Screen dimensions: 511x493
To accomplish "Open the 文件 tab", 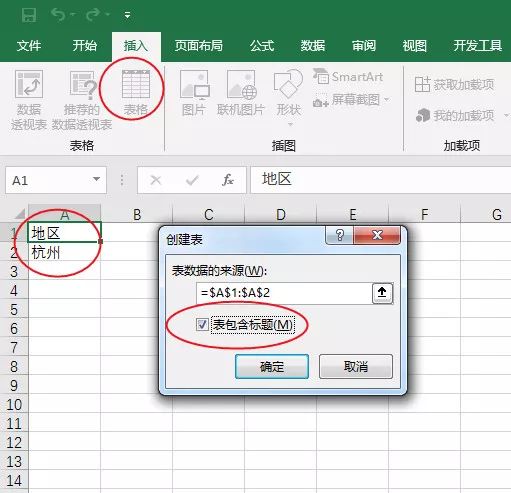I will [29, 46].
